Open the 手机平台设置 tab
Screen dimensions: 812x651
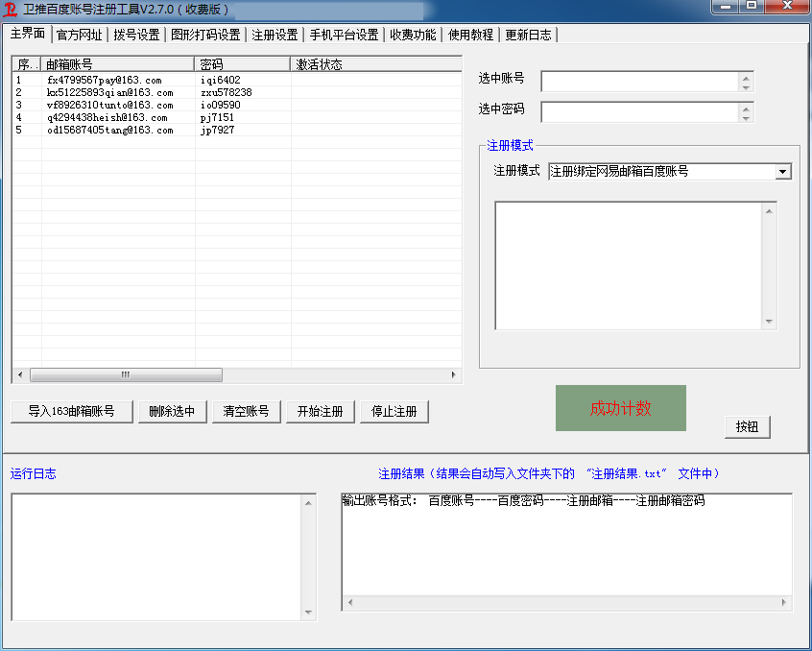click(x=344, y=35)
